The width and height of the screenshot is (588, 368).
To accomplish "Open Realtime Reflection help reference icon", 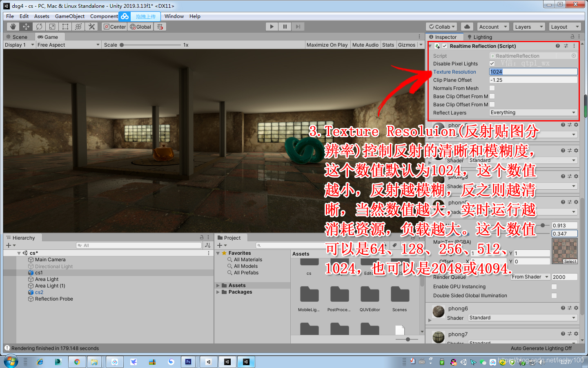I will [x=558, y=46].
